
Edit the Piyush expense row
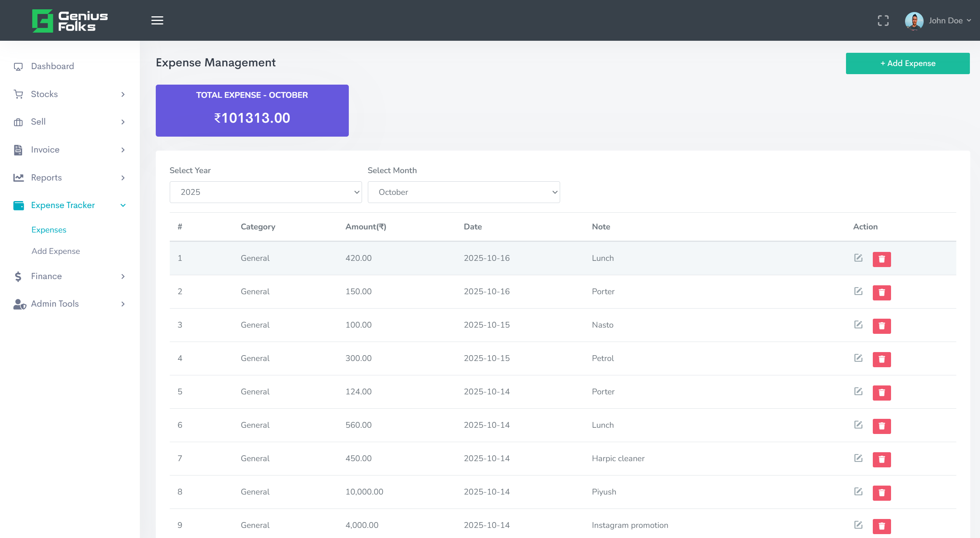(858, 492)
